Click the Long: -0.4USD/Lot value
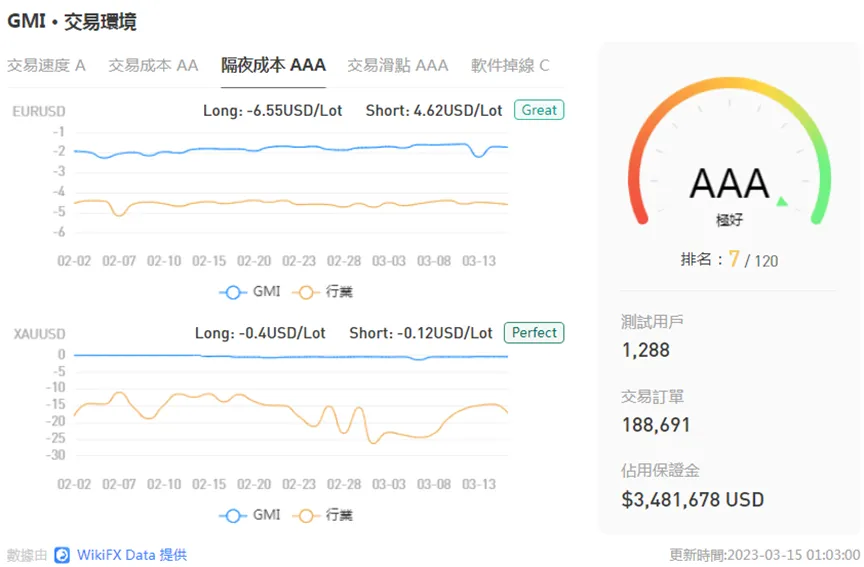 pyautogui.click(x=260, y=333)
